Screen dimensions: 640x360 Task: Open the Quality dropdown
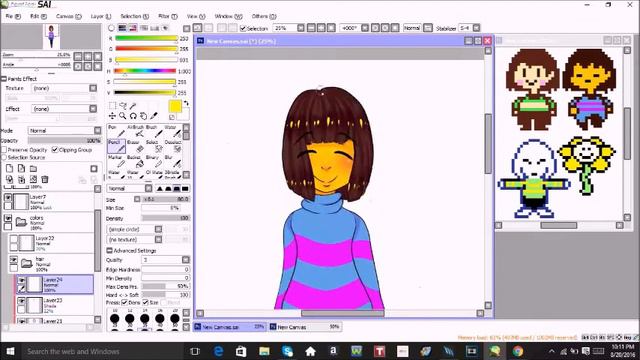pyautogui.click(x=186, y=260)
